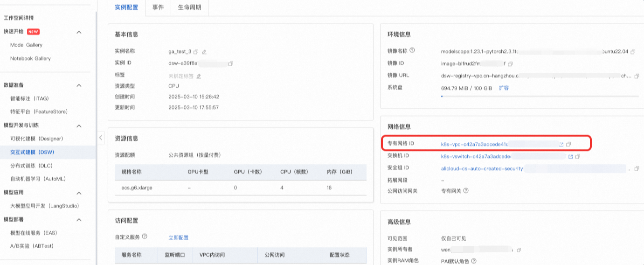Open Notebook Gallery in sidebar

click(x=30, y=59)
